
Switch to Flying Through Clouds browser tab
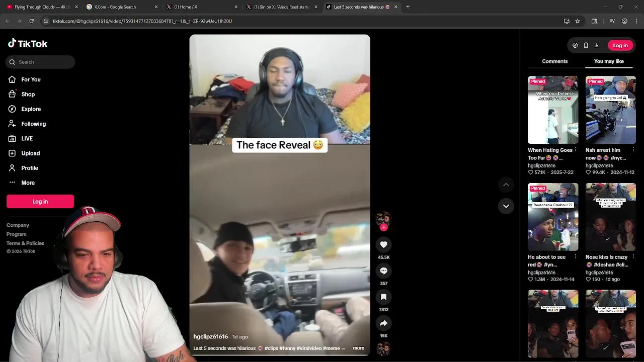tap(42, 7)
